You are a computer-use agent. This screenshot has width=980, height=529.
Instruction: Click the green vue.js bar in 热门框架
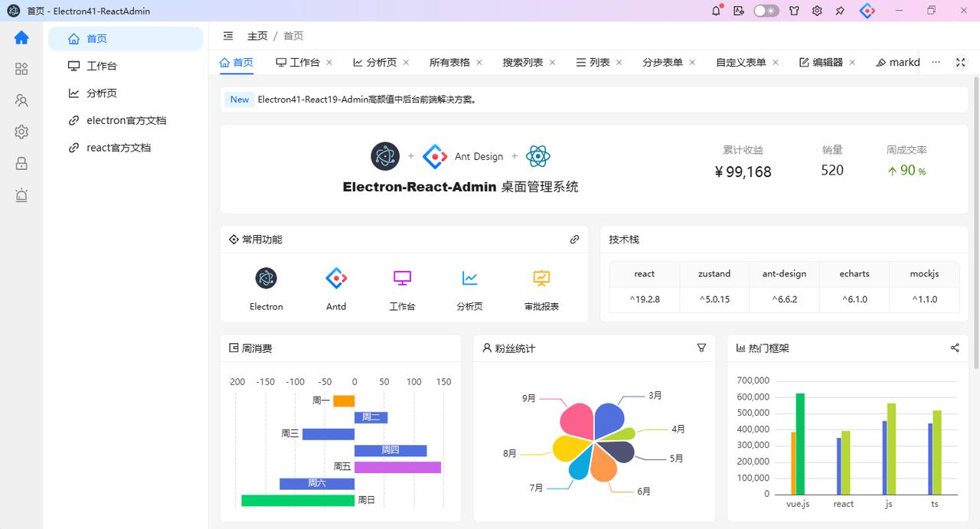coord(800,443)
